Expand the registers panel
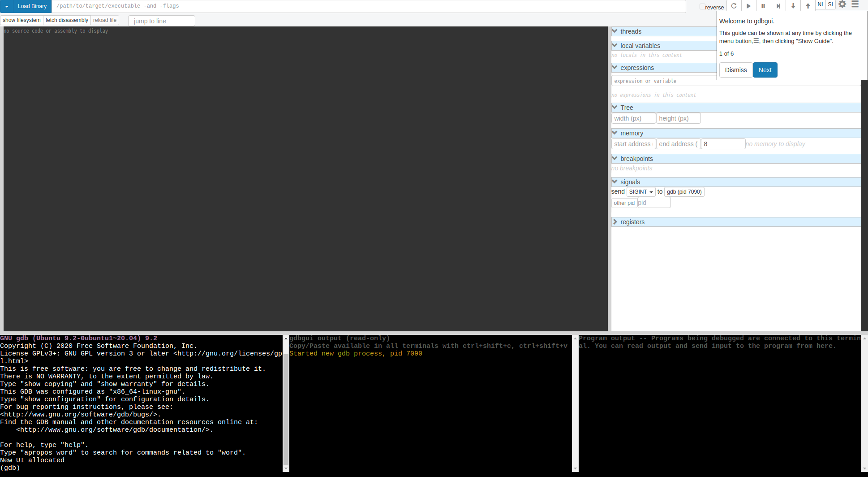Screen dimensions: 868x477 (615, 221)
